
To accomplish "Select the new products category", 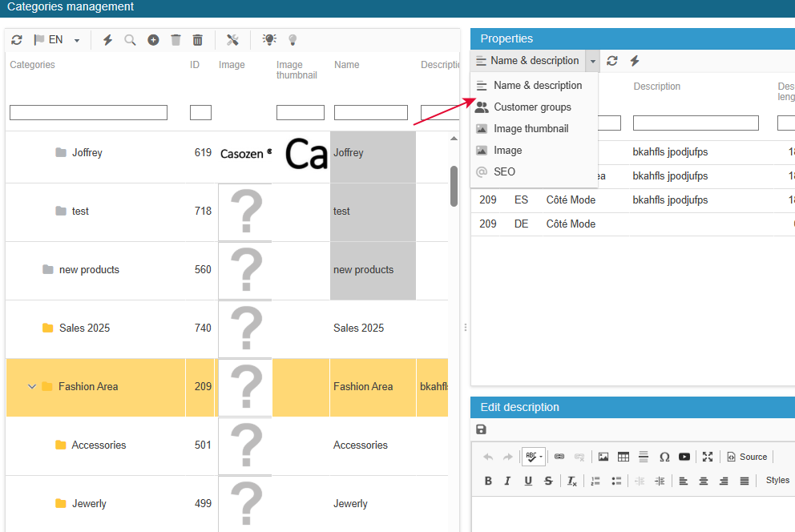I will click(x=89, y=269).
